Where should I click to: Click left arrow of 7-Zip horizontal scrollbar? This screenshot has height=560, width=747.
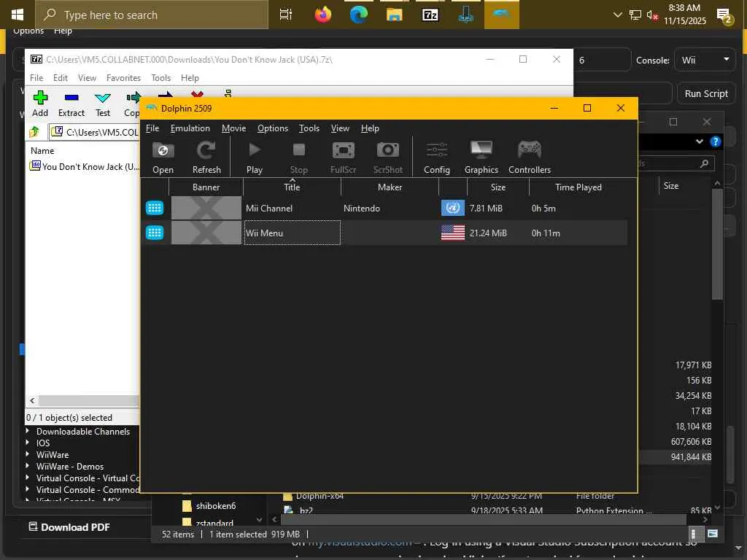coord(32,400)
